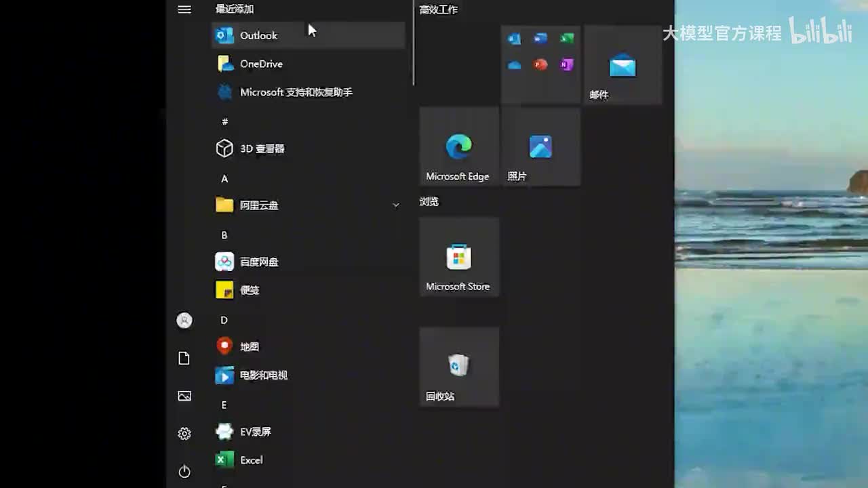Click the 最近添加 section heading
The width and height of the screenshot is (868, 488).
(235, 9)
